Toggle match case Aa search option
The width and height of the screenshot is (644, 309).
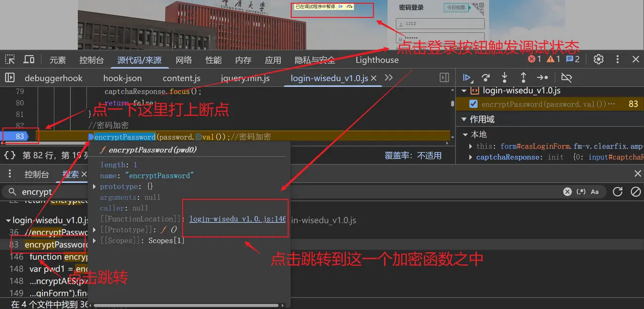coord(595,192)
